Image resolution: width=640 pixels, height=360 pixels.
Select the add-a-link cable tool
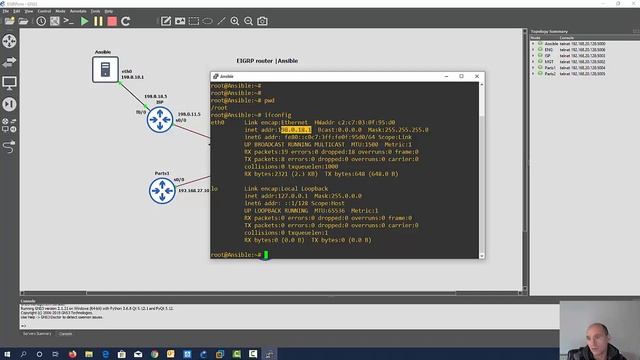pos(9,146)
